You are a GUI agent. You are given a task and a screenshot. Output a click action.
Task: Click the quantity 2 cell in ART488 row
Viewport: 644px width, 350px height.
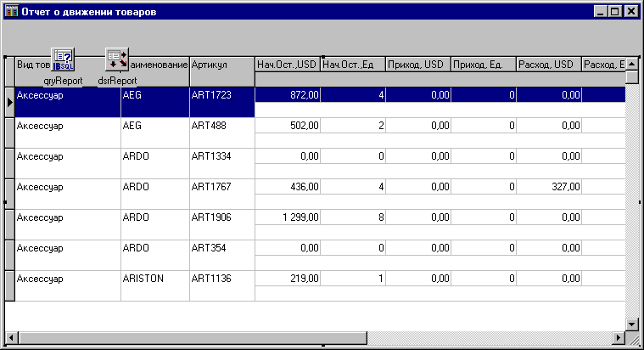click(x=353, y=126)
